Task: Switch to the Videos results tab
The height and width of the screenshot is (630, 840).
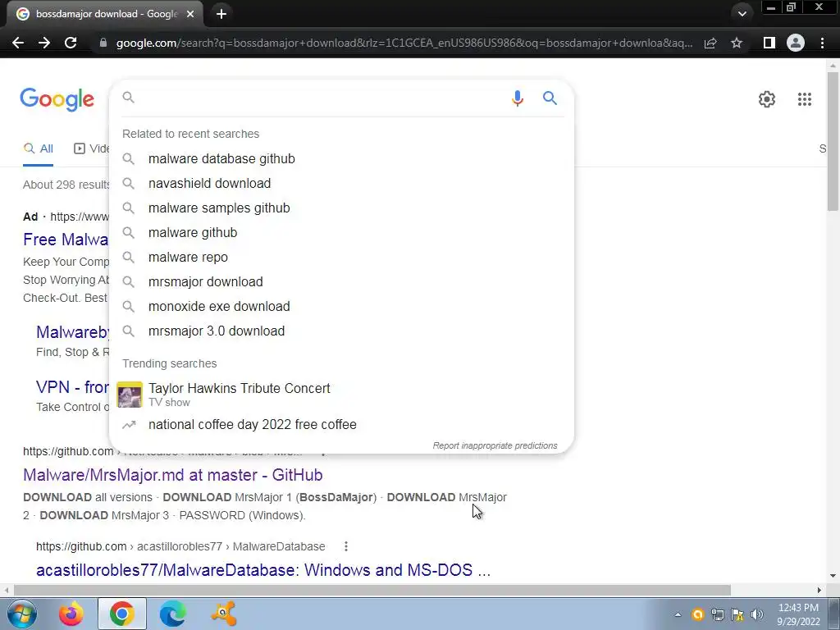Action: pos(92,148)
